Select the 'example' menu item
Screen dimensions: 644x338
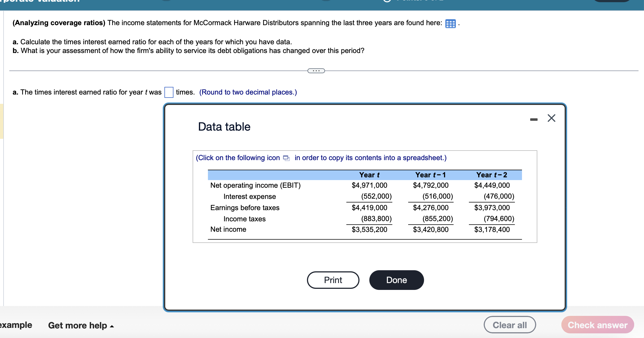pyautogui.click(x=16, y=325)
